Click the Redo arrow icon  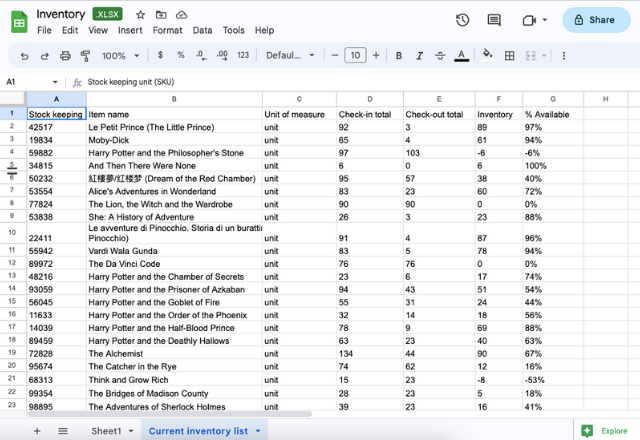[x=44, y=56]
